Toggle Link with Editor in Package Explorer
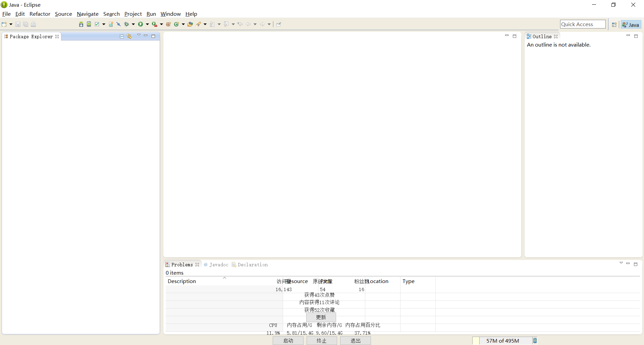Screen dimensions: 644x345 129,36
